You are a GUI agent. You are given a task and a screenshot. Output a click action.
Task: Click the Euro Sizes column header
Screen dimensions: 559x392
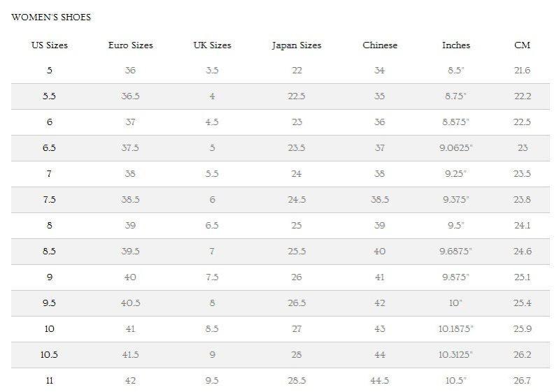(130, 45)
